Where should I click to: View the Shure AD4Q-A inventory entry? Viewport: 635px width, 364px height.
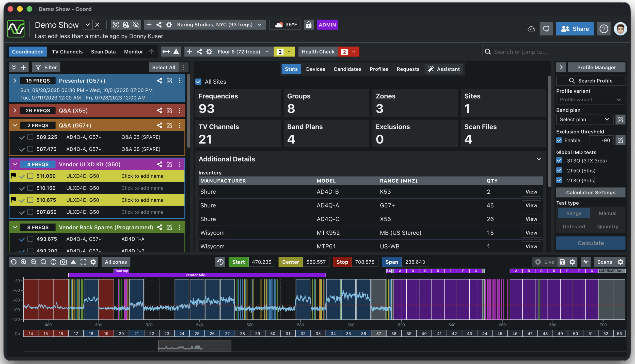(531, 205)
